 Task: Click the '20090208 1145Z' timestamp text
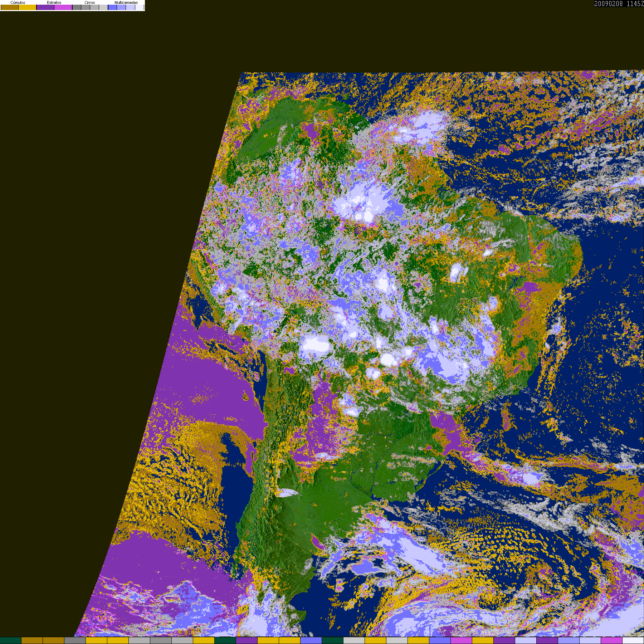point(619,4)
